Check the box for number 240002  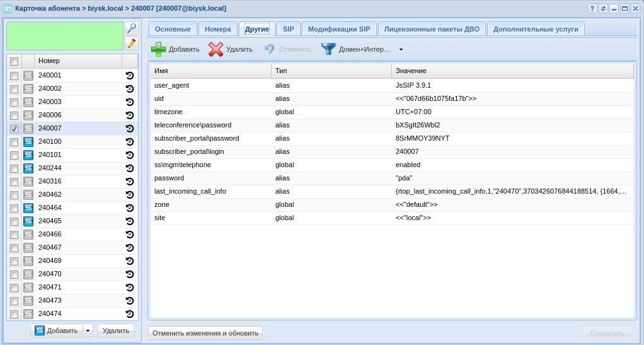tap(14, 89)
